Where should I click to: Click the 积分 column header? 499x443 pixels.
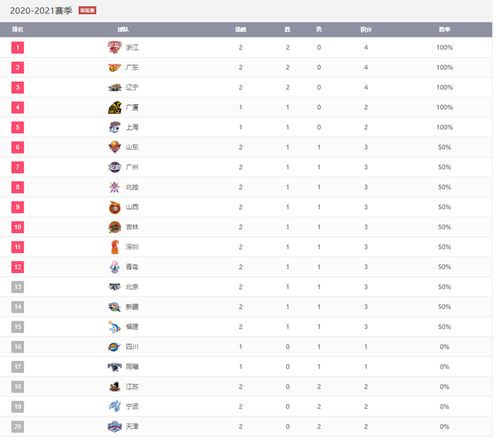click(366, 29)
